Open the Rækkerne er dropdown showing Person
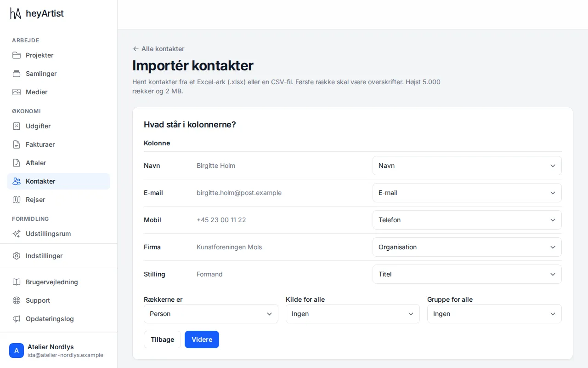The width and height of the screenshot is (588, 368). coord(211,314)
